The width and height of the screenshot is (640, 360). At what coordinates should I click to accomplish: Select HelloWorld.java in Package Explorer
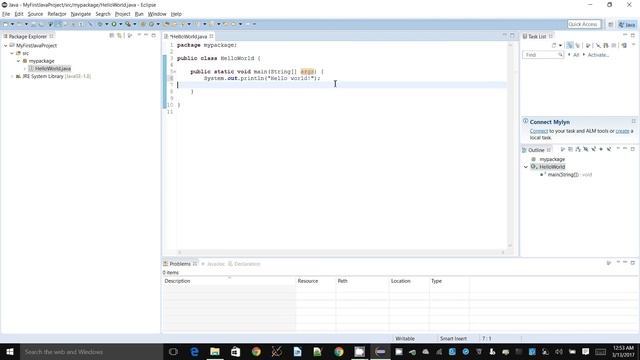tap(53, 69)
